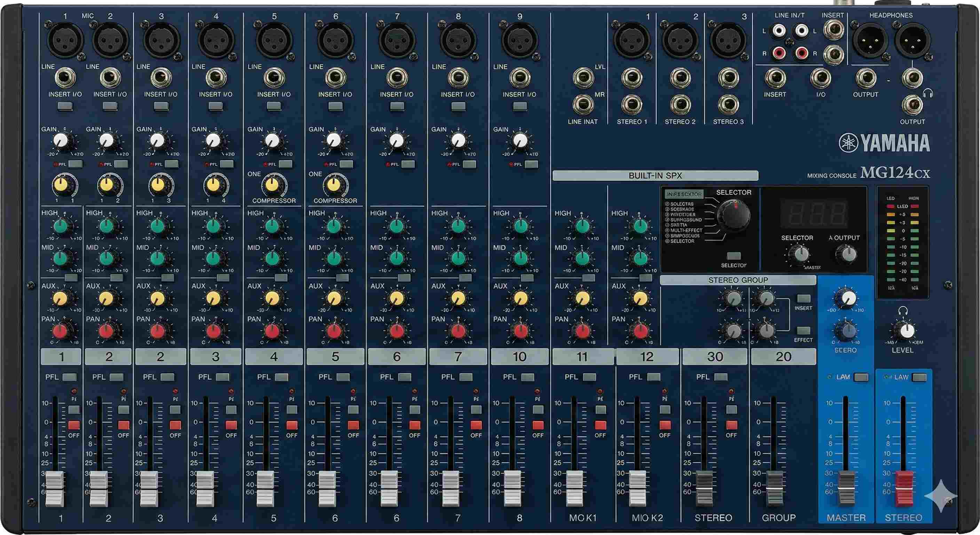The image size is (980, 535).
Task: Toggle the LAW switch on the MASTER strip
Action: (x=861, y=377)
